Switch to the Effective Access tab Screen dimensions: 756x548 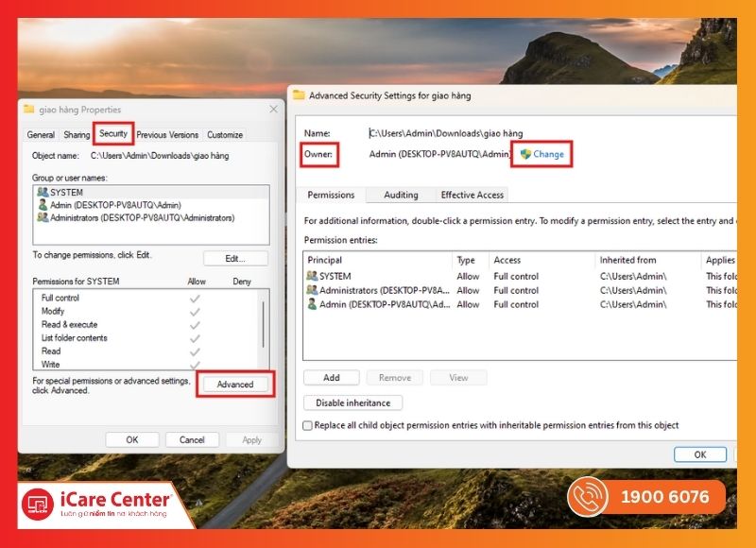pyautogui.click(x=472, y=195)
